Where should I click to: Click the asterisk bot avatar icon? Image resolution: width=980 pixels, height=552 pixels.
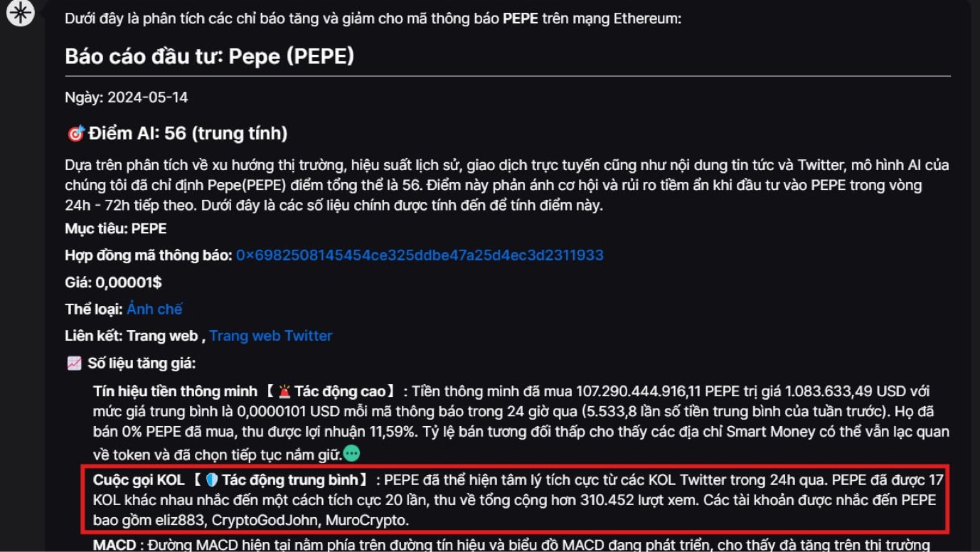click(20, 12)
